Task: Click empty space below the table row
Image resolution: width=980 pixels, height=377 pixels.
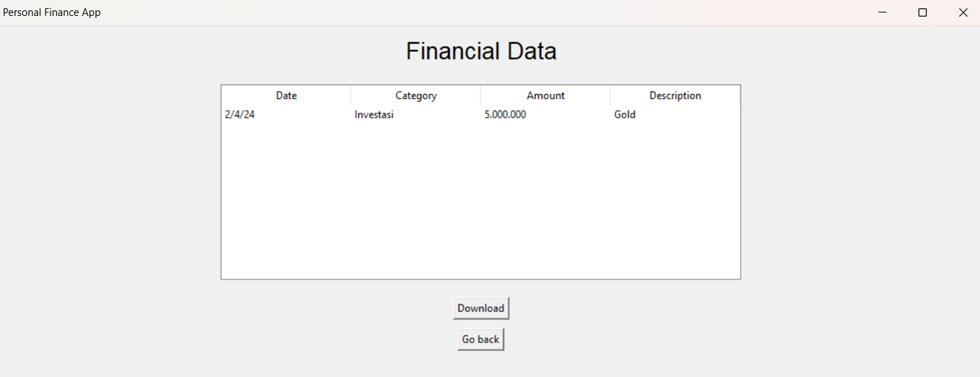Action: point(481,201)
